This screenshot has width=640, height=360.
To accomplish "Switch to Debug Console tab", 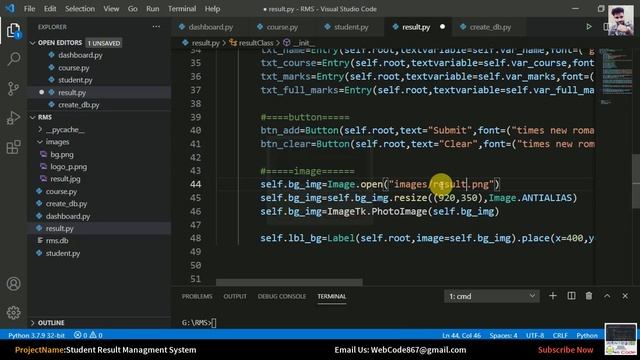I will point(282,296).
